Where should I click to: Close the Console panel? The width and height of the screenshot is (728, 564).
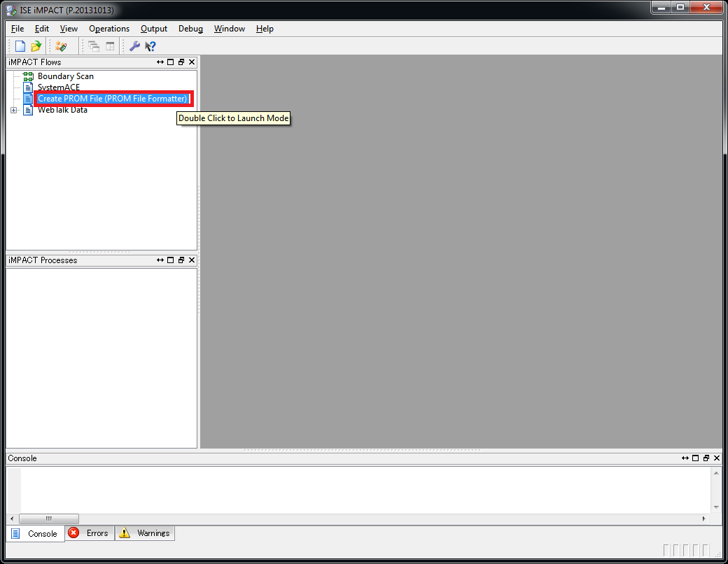(717, 458)
